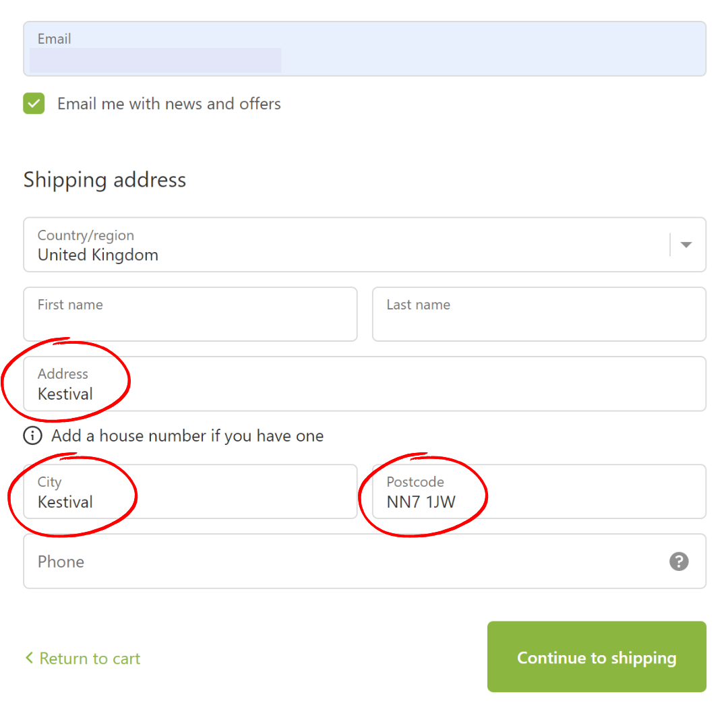This screenshot has height=728, width=728.
Task: Click into the First name field
Action: [190, 314]
